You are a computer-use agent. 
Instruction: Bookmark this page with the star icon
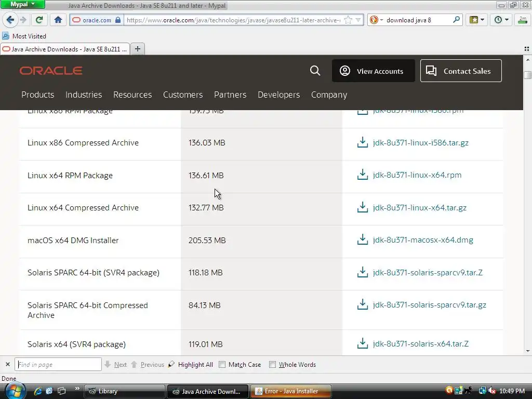348,20
